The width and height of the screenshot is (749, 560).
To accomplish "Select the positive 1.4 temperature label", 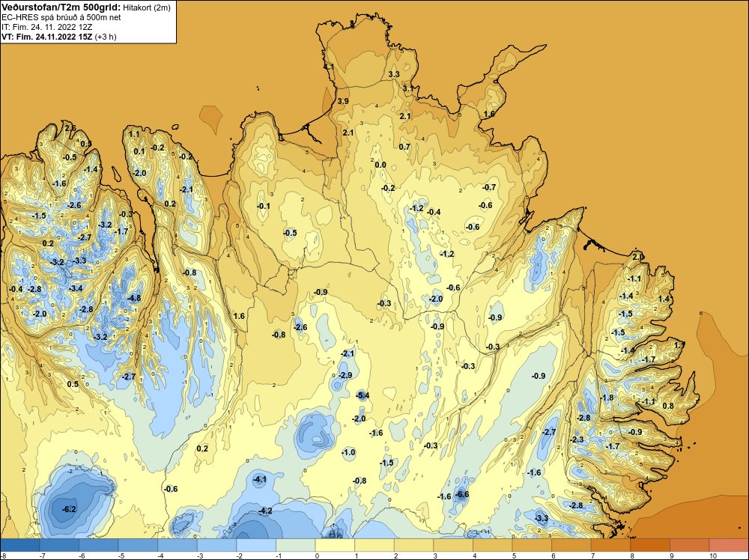I will 664,299.
